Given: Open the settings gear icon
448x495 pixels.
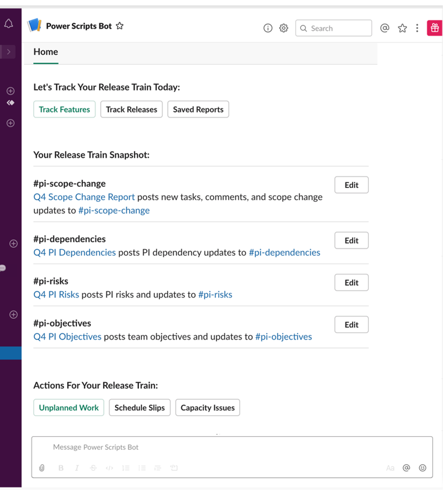Looking at the screenshot, I should (x=283, y=28).
